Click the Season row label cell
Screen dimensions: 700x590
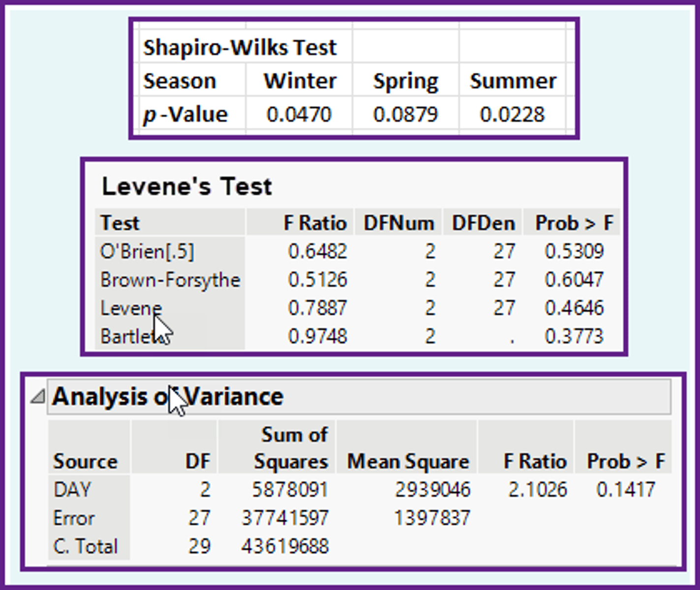180,81
